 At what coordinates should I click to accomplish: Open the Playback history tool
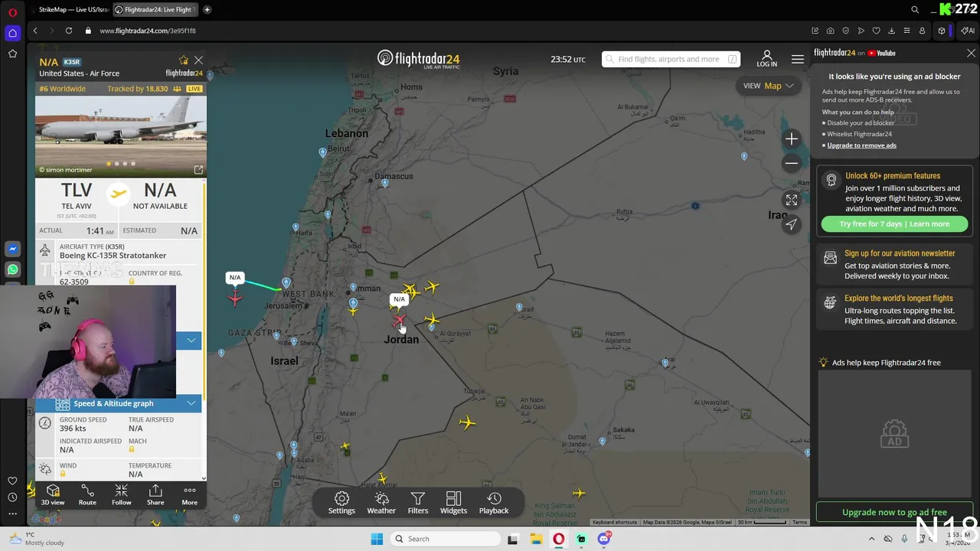(494, 503)
